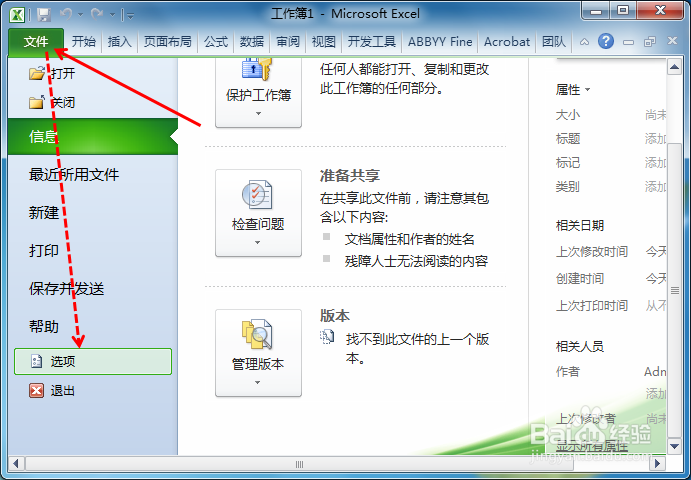Viewport: 691px width, 480px height.
Task: Click the 准备共享 heading
Action: 349,176
